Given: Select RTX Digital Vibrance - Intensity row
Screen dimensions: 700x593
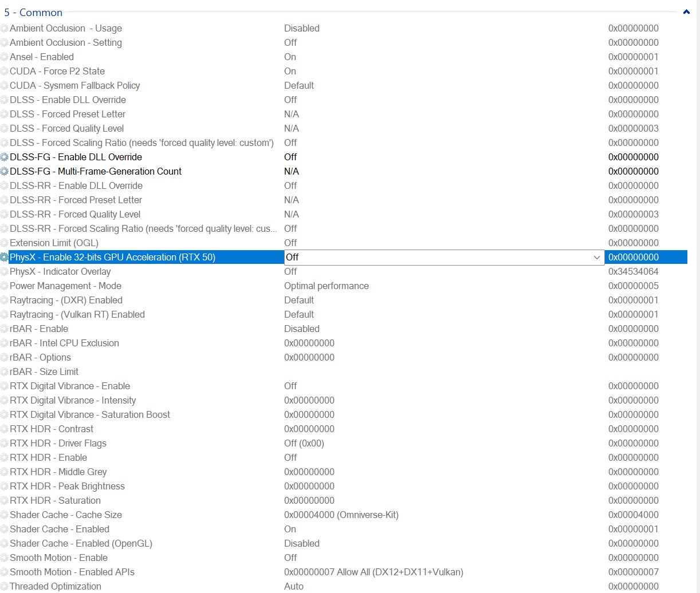Looking at the screenshot, I should (73, 400).
